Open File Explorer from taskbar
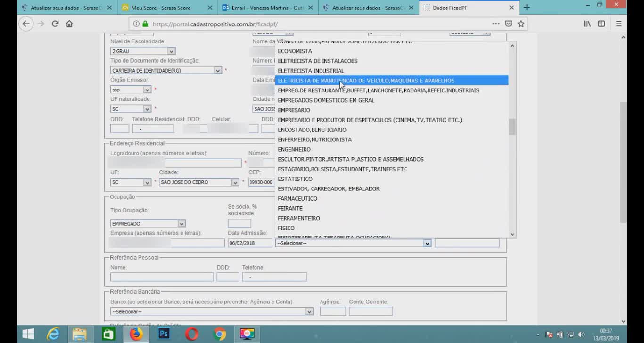 pos(80,334)
